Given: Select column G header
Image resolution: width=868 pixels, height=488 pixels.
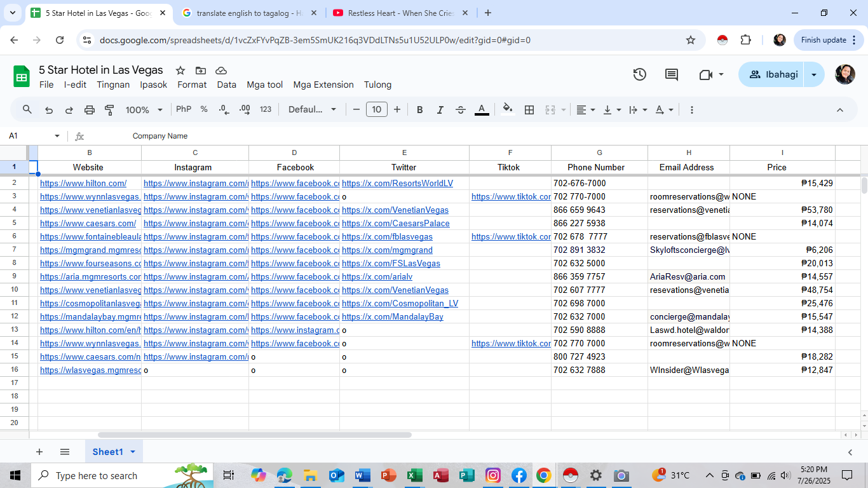Looking at the screenshot, I should [599, 152].
